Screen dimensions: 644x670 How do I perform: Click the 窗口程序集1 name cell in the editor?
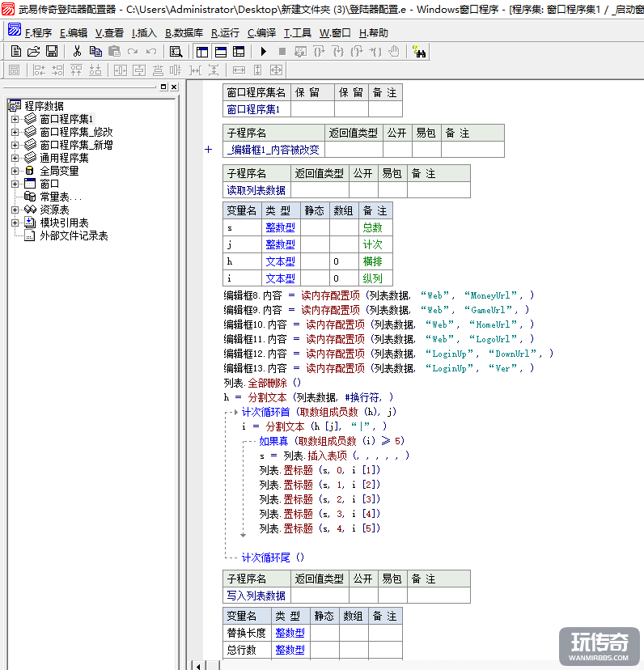[x=256, y=109]
